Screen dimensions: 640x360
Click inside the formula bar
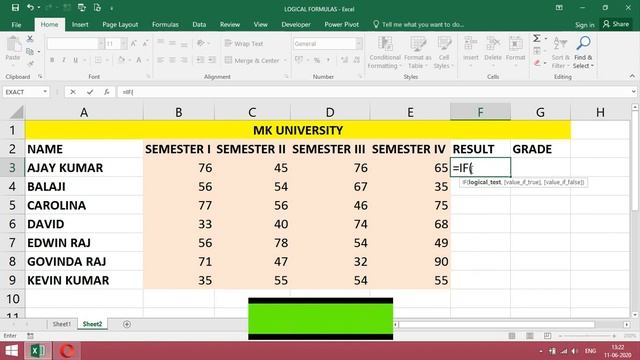click(x=373, y=92)
